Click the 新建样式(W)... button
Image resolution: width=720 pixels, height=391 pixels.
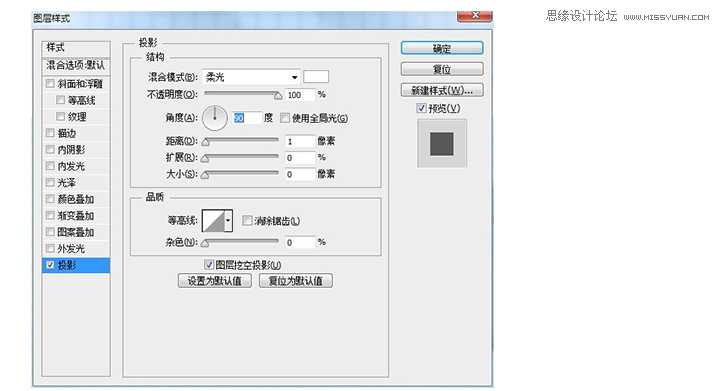pos(442,90)
